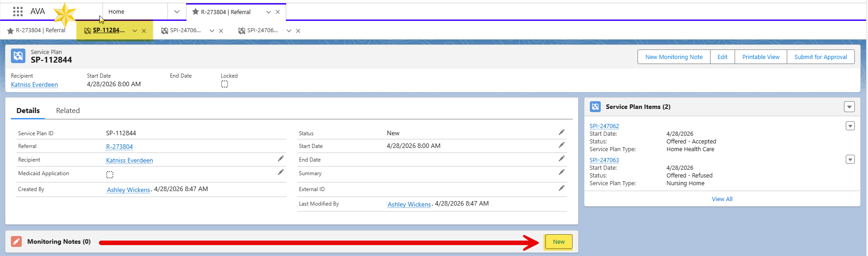This screenshot has width=868, height=256.
Task: Click the Service Plan ID value SP-112844
Action: pyautogui.click(x=121, y=133)
